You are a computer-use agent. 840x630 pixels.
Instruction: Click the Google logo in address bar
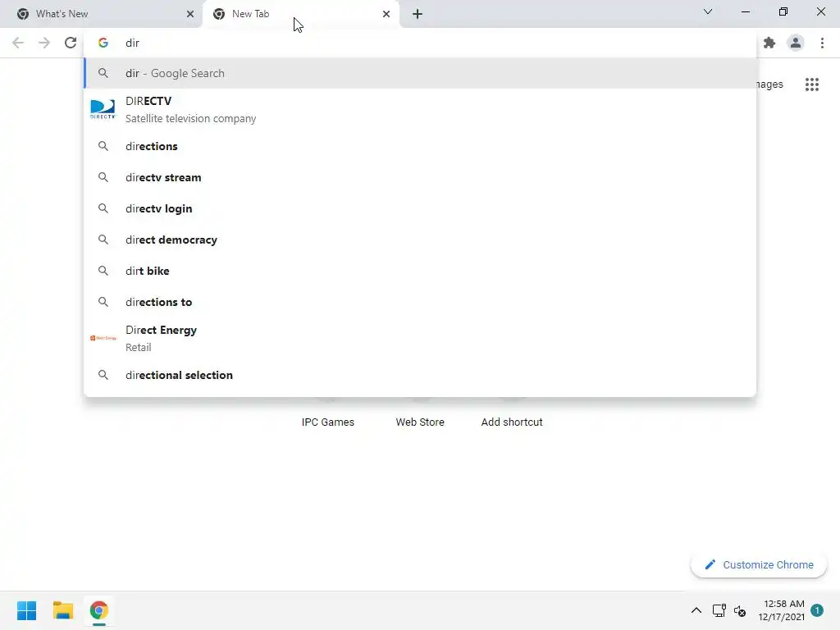[103, 43]
